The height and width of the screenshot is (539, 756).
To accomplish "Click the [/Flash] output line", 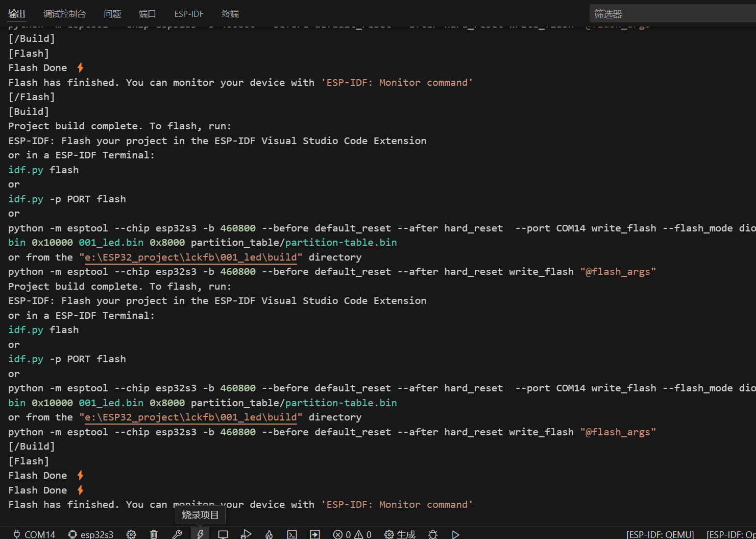I will (32, 97).
